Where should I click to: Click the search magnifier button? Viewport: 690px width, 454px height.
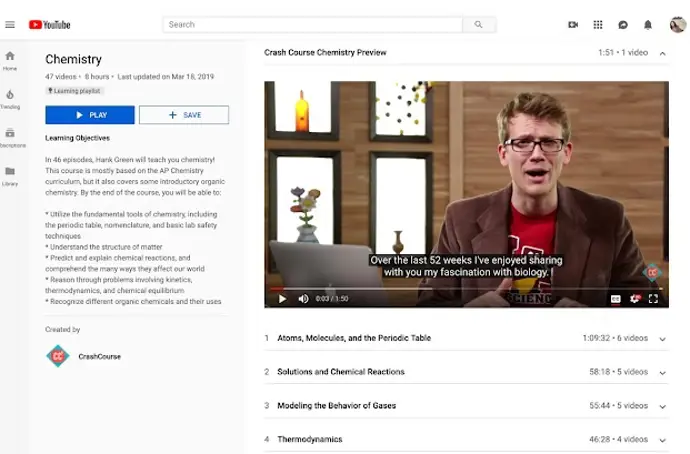pos(479,25)
